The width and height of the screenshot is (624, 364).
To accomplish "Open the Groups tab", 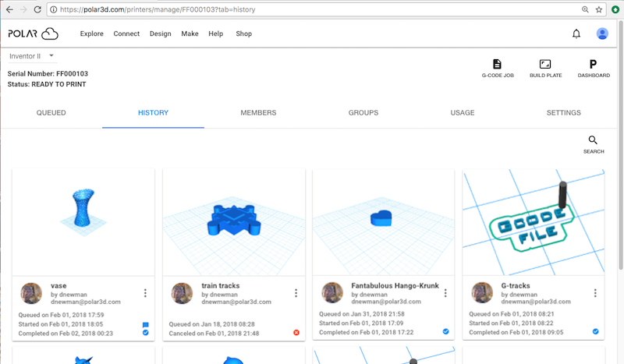I will (363, 112).
